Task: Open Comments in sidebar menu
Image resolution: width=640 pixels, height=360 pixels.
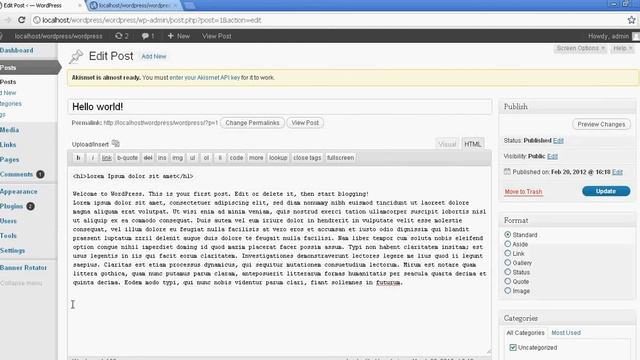Action: click(16, 174)
